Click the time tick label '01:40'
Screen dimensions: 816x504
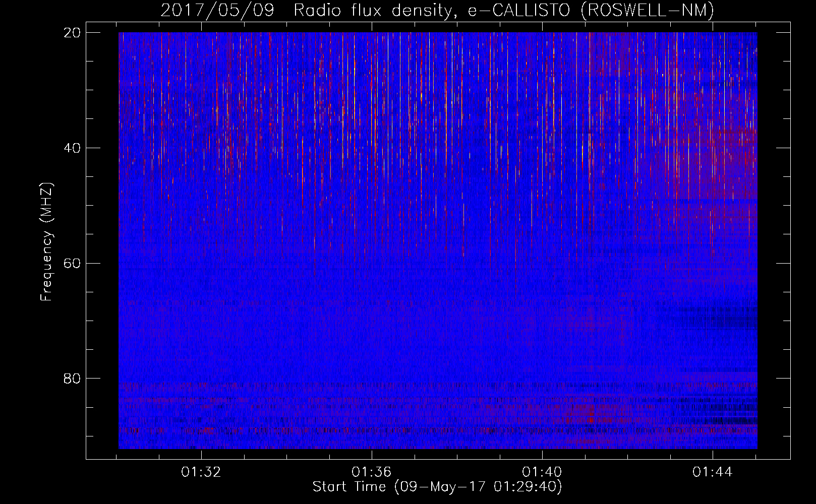pos(542,472)
